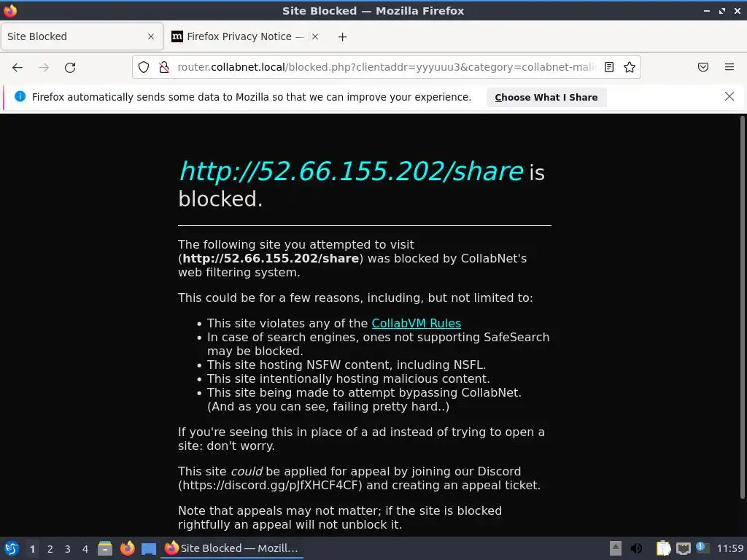Viewport: 747px width, 560px height.
Task: Switch to workspace 2
Action: click(x=50, y=549)
